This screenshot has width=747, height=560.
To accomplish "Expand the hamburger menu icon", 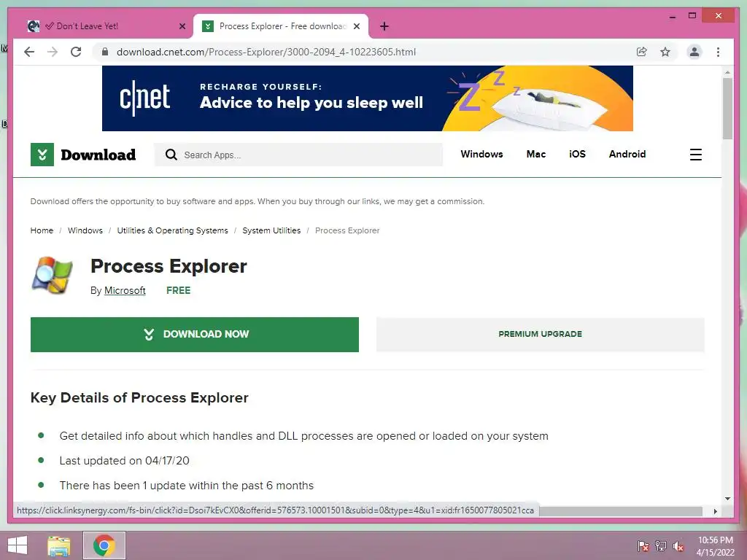I will point(695,155).
